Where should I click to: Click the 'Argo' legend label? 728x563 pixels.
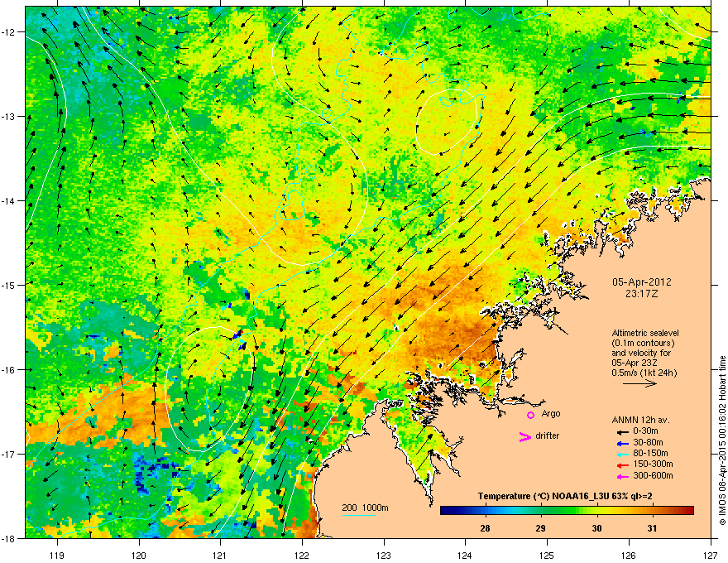pyautogui.click(x=551, y=413)
